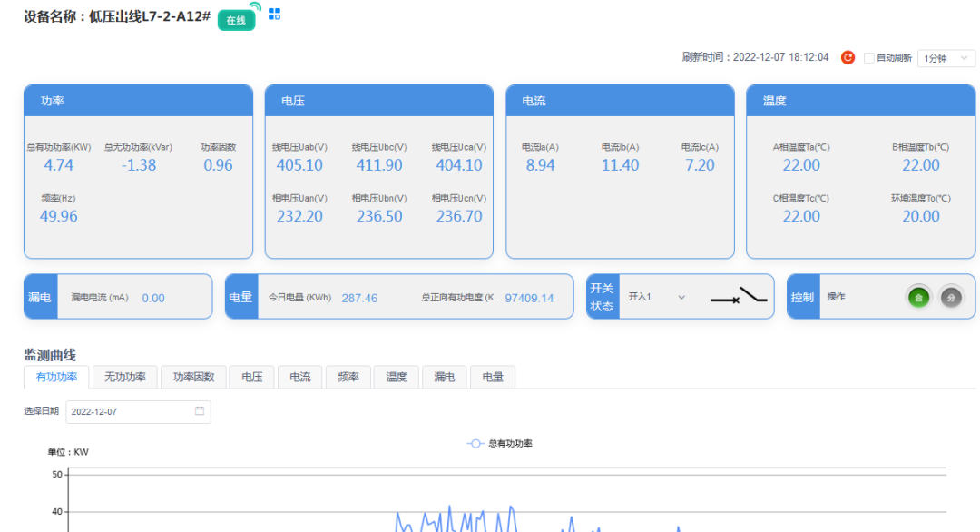Click the device name 低压出线L7-2-A12#
980x532 pixels.
click(150, 16)
